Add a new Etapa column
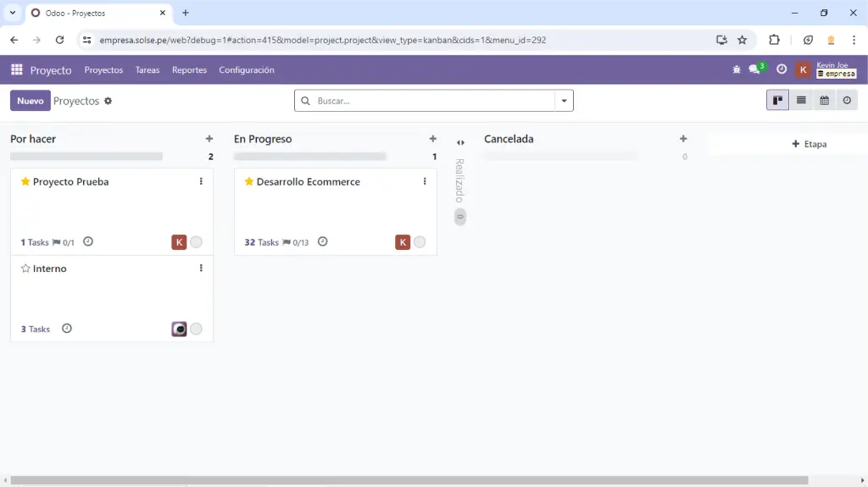Image resolution: width=868 pixels, height=487 pixels. [x=809, y=144]
